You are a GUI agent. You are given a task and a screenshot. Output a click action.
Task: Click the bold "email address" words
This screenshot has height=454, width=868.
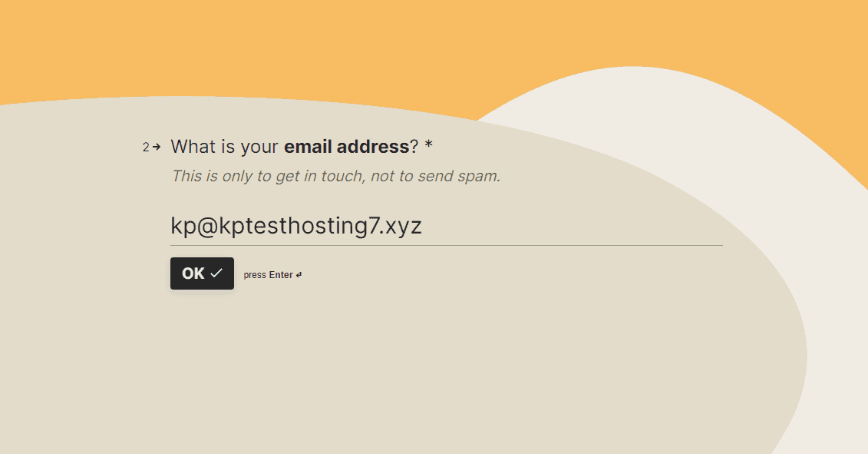346,146
